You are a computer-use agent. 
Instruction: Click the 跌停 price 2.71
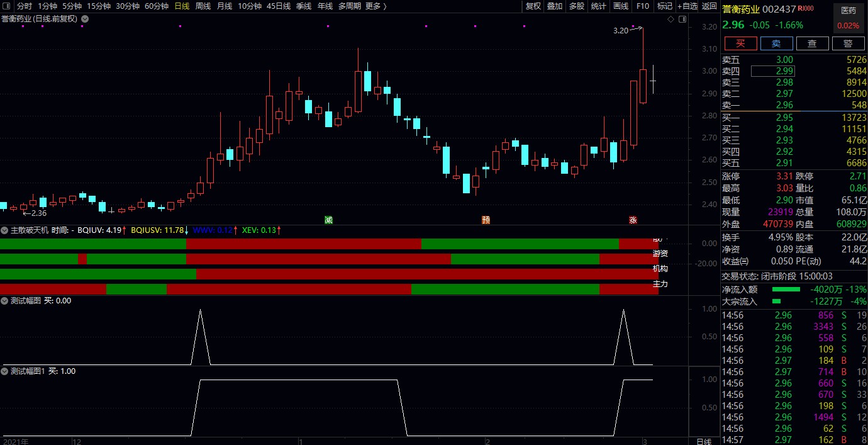858,177
